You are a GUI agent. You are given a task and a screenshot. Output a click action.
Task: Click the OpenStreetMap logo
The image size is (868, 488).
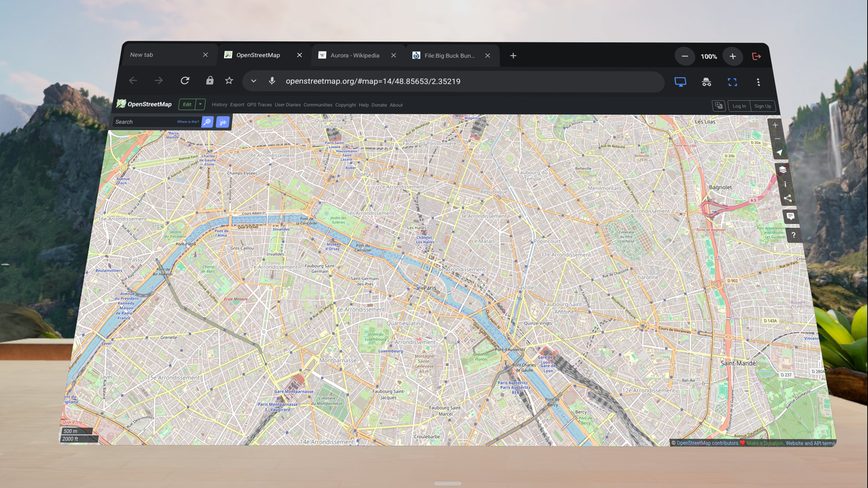(144, 104)
